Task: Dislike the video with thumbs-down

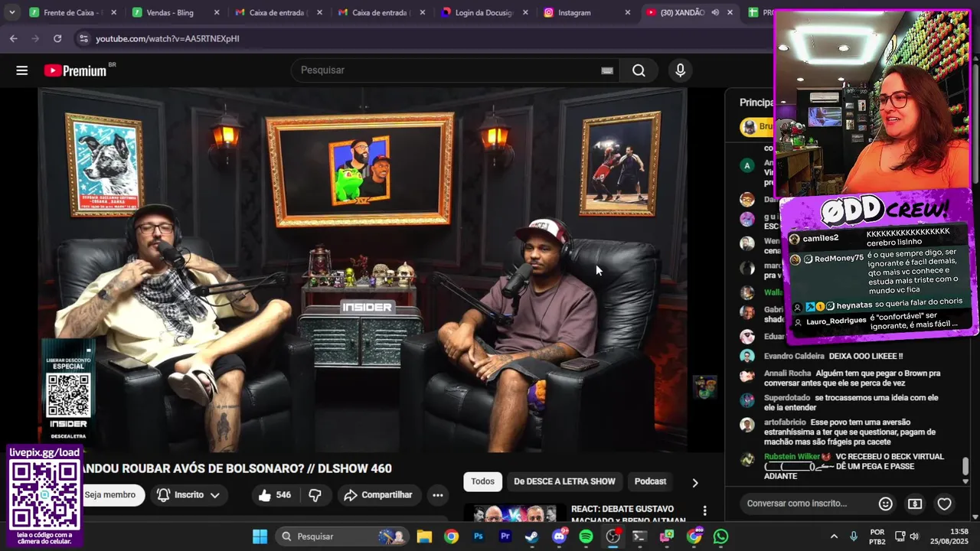Action: [315, 495]
